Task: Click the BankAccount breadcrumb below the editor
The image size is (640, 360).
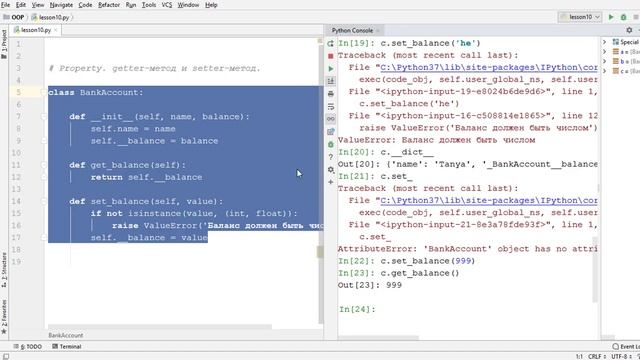Action: coord(65,335)
